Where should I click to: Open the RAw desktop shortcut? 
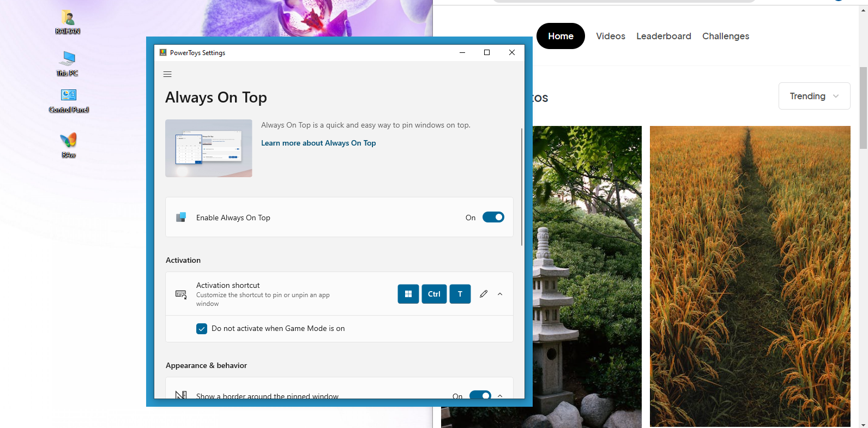pyautogui.click(x=69, y=146)
